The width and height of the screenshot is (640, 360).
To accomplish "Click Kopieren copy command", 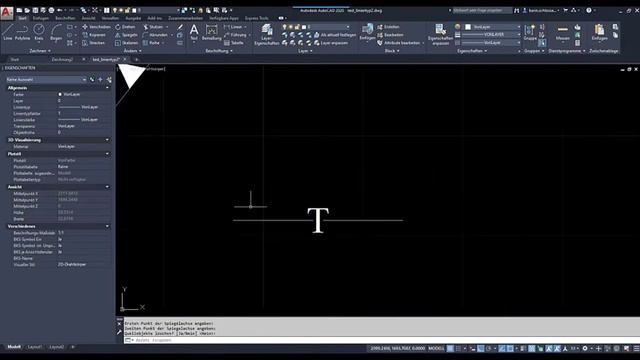I will click(x=94, y=35).
